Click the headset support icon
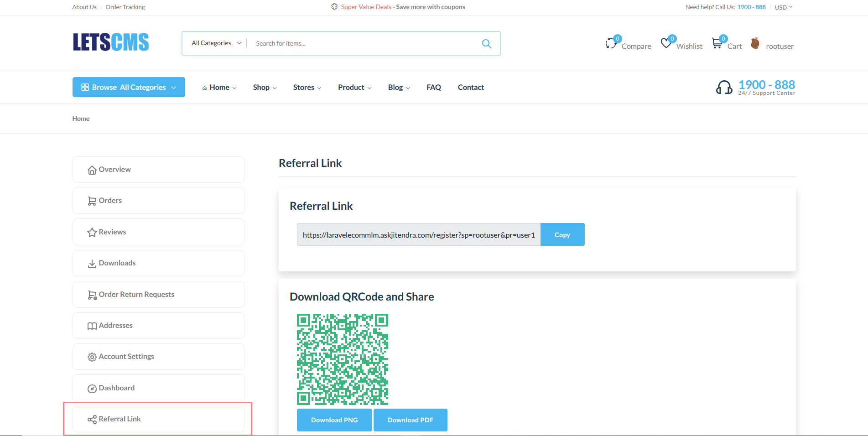Viewport: 868px width, 436px height. pyautogui.click(x=724, y=87)
